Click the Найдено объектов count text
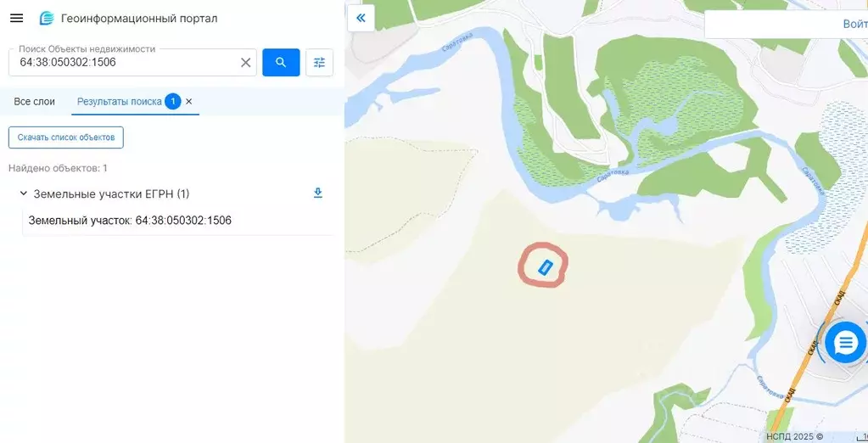This screenshot has height=443, width=868. click(59, 168)
